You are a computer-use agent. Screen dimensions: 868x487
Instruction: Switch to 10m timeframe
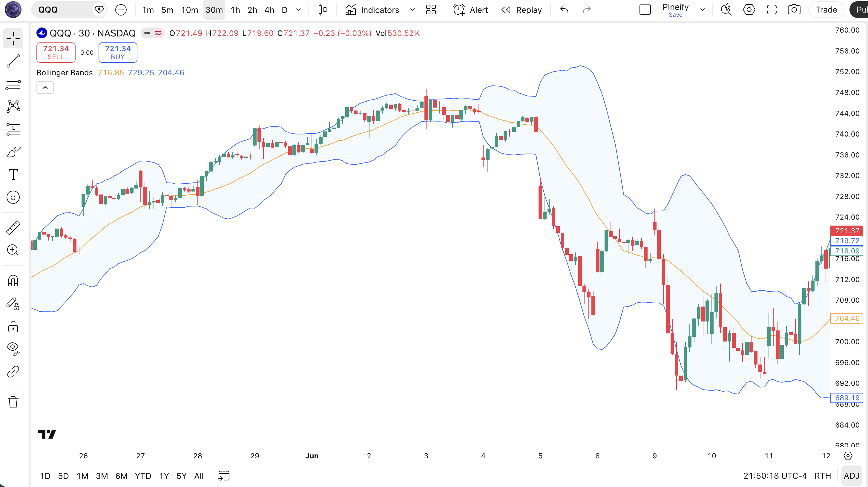tap(189, 10)
